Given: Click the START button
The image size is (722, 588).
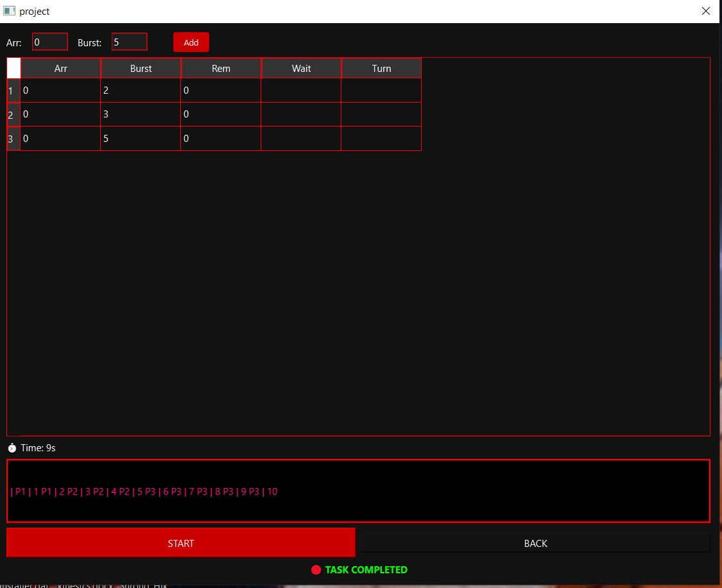Looking at the screenshot, I should coord(181,543).
